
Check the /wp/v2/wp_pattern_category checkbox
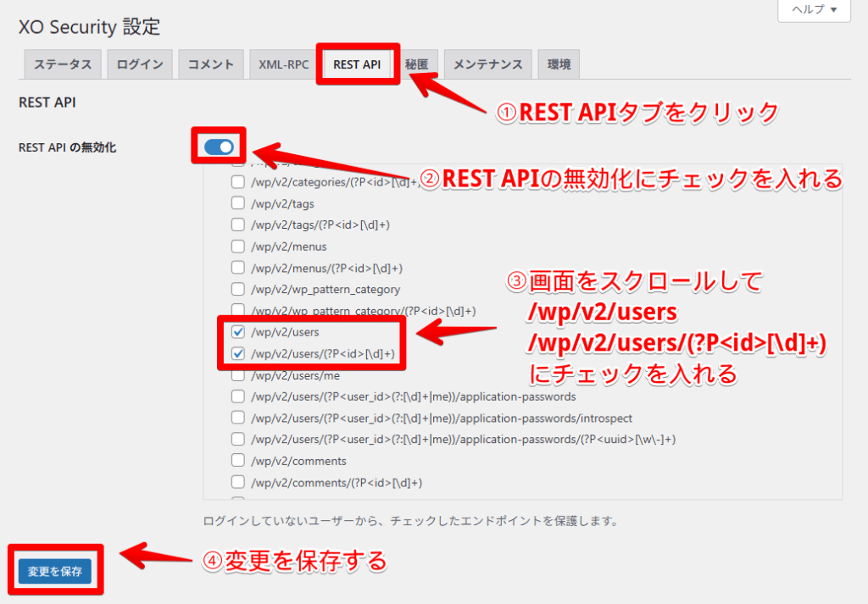238,289
